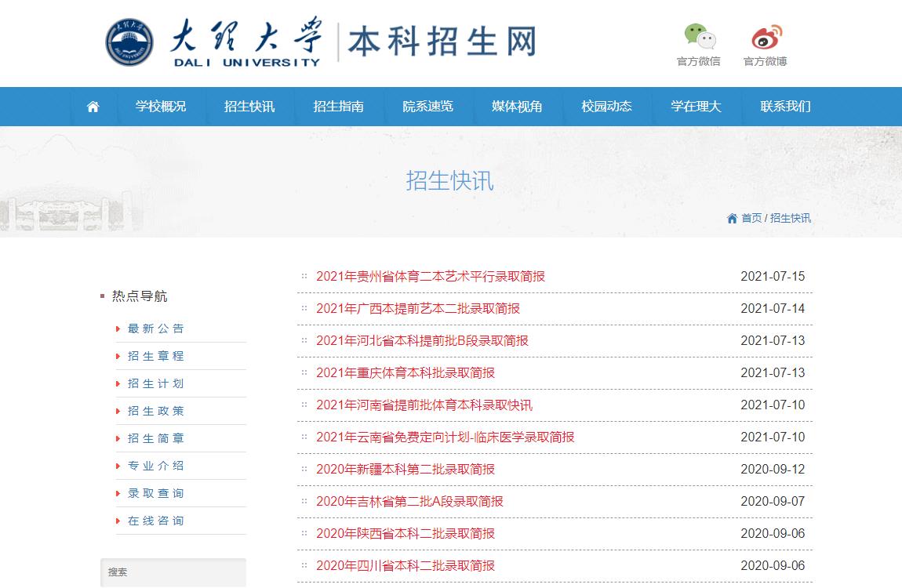Image resolution: width=902 pixels, height=588 pixels.
Task: Click red arrow bullet beside 录取查询
Action: (118, 494)
